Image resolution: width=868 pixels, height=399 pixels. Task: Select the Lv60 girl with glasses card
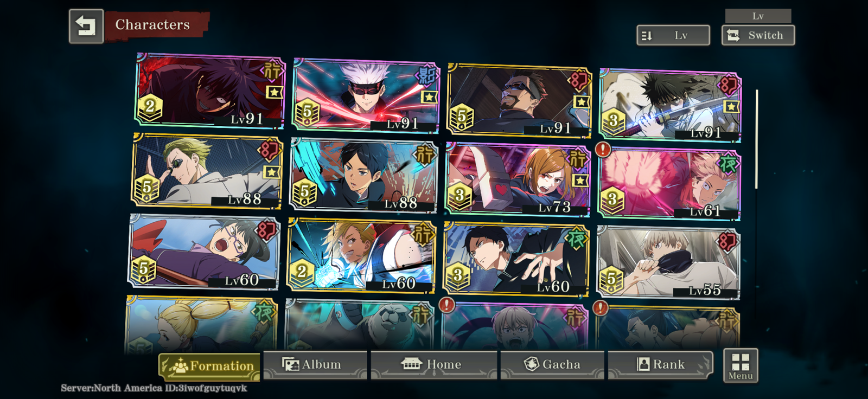pos(204,252)
